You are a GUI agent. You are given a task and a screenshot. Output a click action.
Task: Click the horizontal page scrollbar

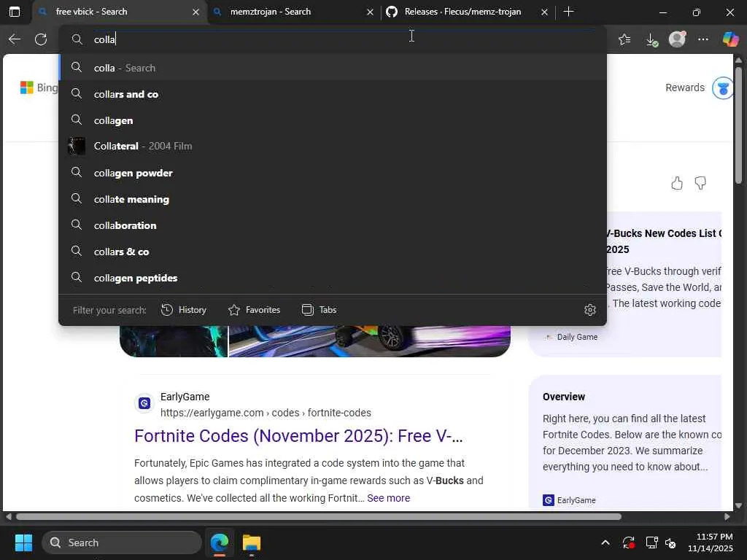[x=318, y=517]
